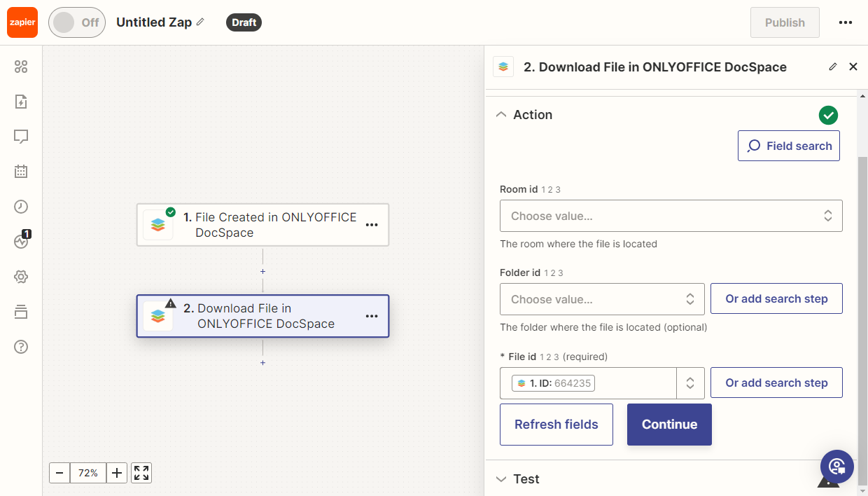Open the Zap history clock icon
The width and height of the screenshot is (868, 496).
pos(21,206)
